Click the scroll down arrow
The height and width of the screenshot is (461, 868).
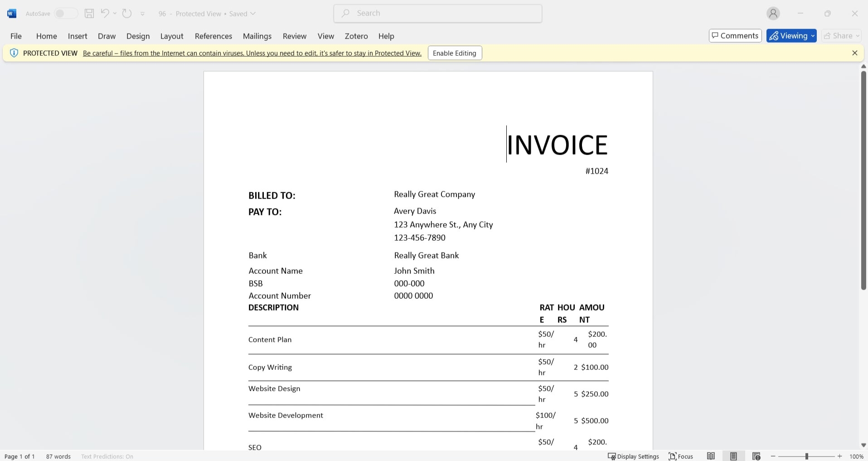863,445
